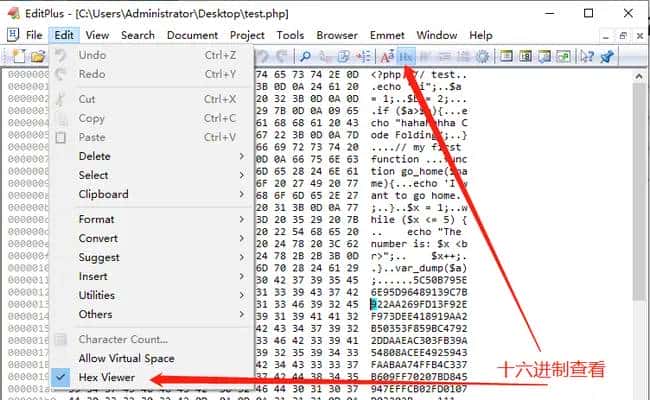
Task: Open the File menu
Action: 34,35
